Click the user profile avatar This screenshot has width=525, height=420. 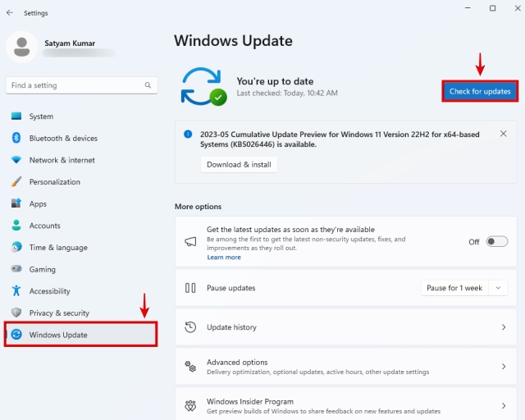click(x=21, y=47)
